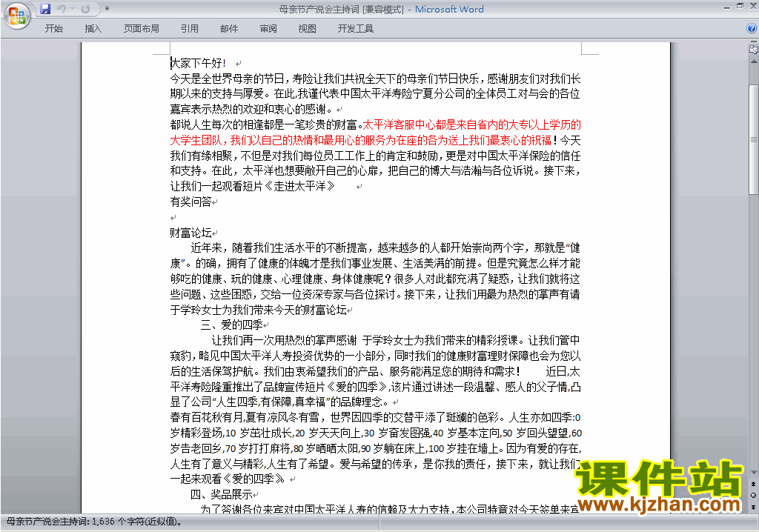This screenshot has width=759, height=532.
Task: Open the 引用 ribbon tab
Action: (190, 29)
